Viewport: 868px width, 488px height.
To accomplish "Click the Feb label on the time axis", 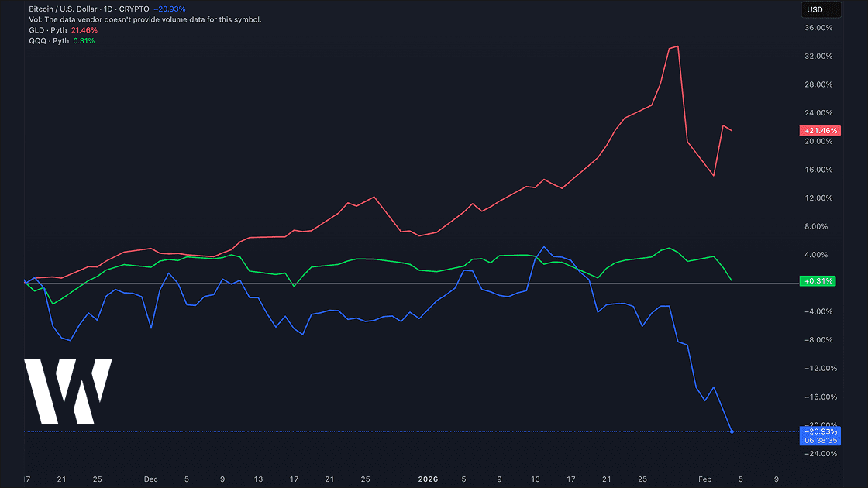I will click(704, 479).
